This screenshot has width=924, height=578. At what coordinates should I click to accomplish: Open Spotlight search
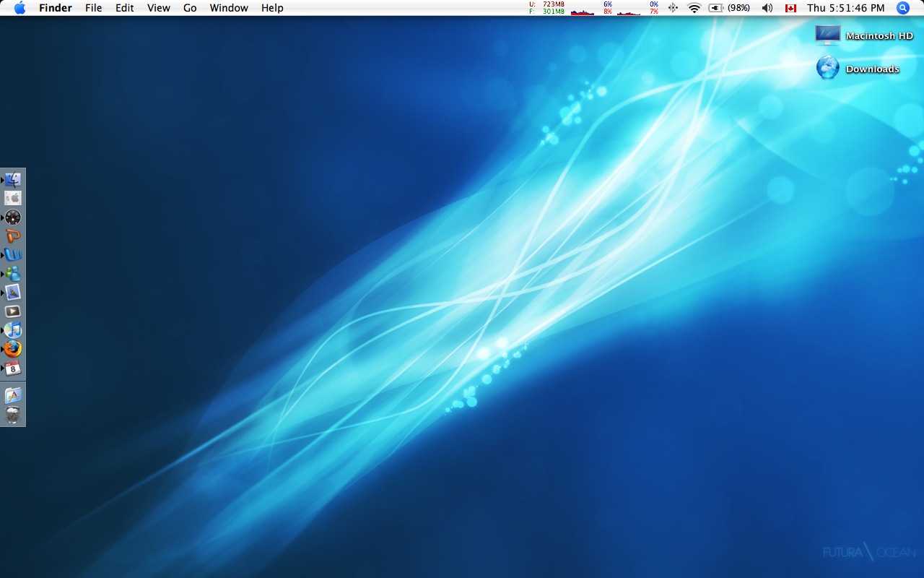[902, 8]
